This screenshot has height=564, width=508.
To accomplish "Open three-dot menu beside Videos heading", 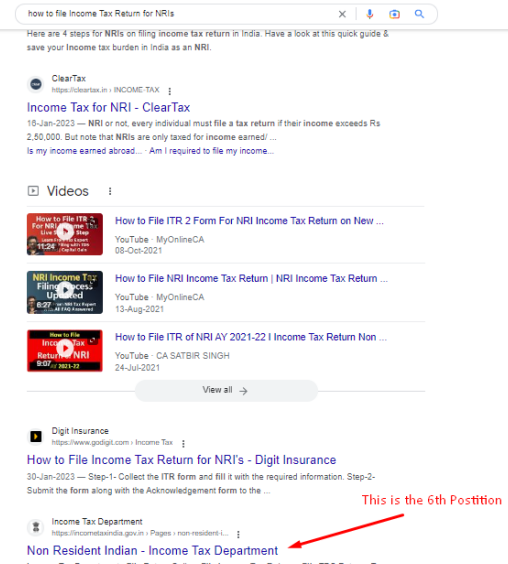I will (110, 191).
